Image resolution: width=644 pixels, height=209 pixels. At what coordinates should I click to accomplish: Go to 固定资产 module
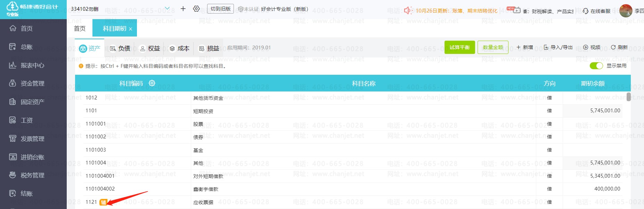32,102
